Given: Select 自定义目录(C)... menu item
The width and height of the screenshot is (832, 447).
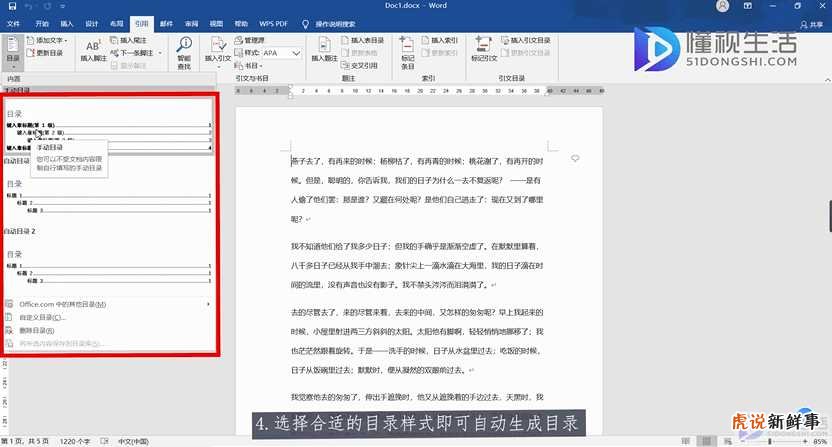Looking at the screenshot, I should coord(109,317).
